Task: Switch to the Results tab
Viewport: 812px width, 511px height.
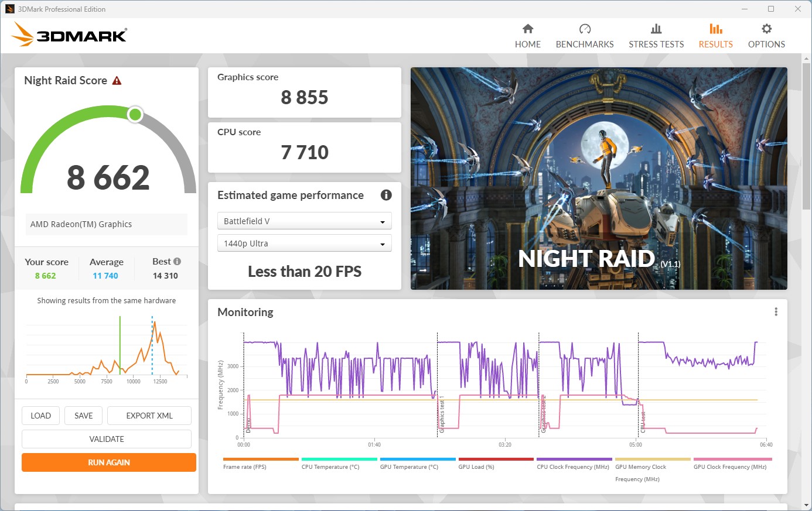Action: (x=715, y=36)
